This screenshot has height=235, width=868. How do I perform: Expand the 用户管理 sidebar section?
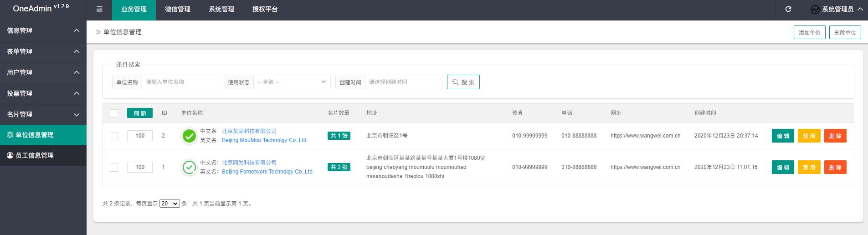(43, 72)
